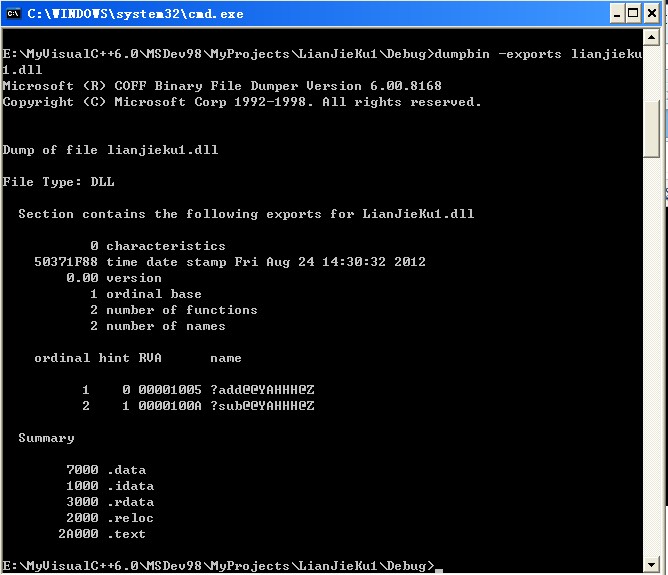Open the cmd.exe system menu icon

(x=13, y=14)
